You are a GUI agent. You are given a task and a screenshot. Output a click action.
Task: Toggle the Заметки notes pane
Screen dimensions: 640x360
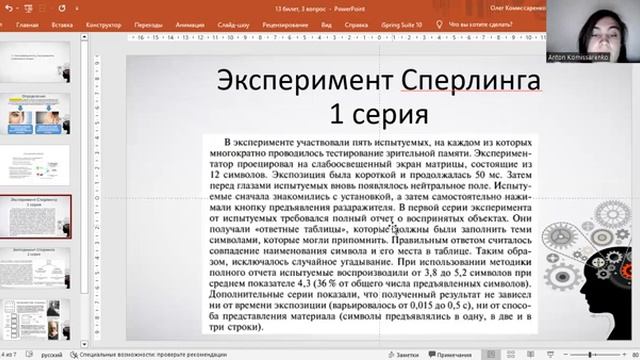tap(403, 355)
